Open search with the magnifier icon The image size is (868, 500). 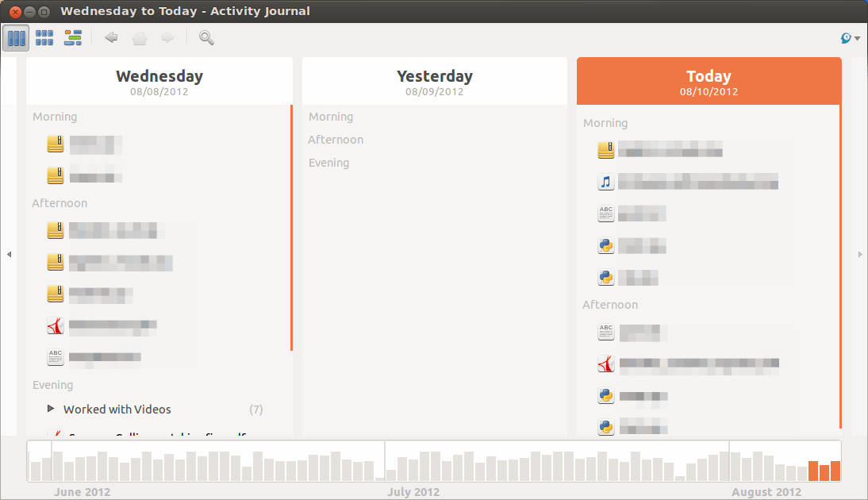(x=206, y=37)
